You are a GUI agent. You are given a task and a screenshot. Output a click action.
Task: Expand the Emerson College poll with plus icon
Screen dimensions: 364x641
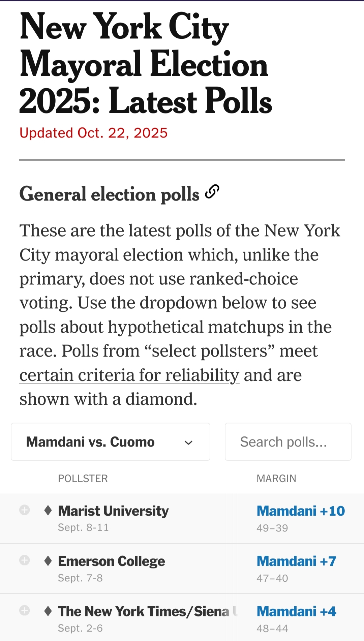(25, 560)
